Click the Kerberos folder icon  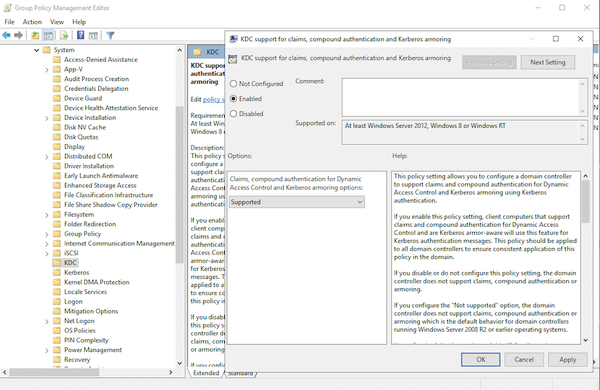point(57,272)
